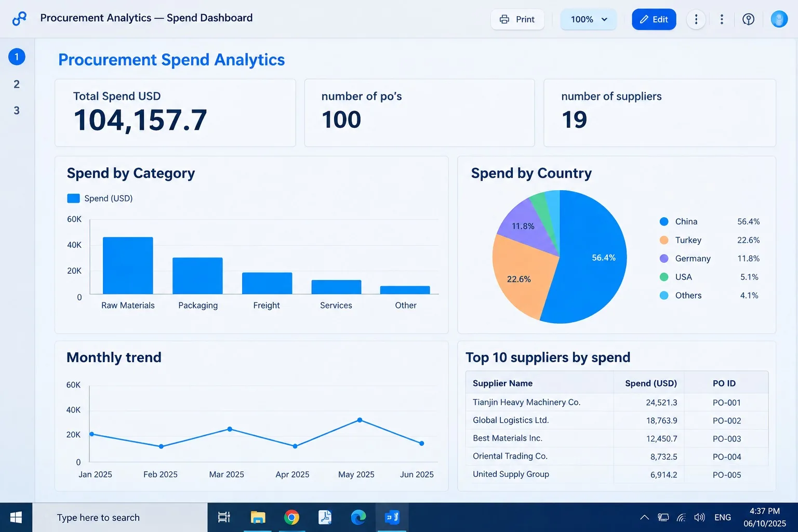Open the plain vertical ellipsis options menu

pyautogui.click(x=722, y=19)
